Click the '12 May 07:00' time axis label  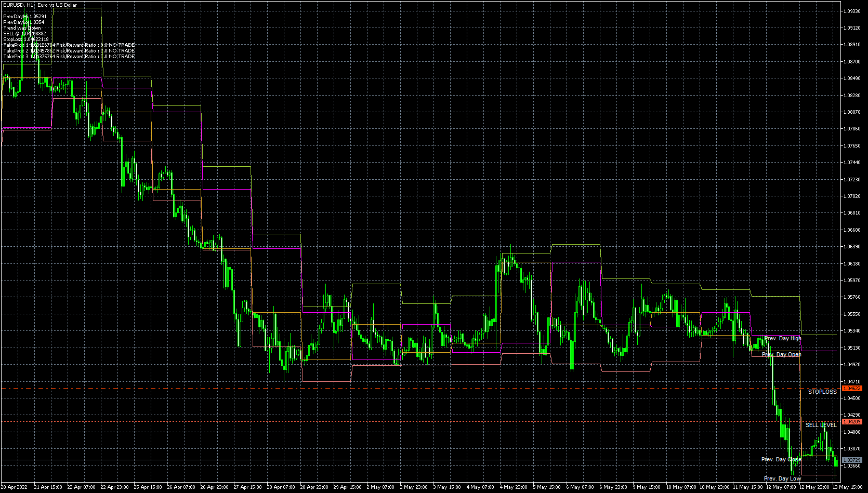(781, 487)
